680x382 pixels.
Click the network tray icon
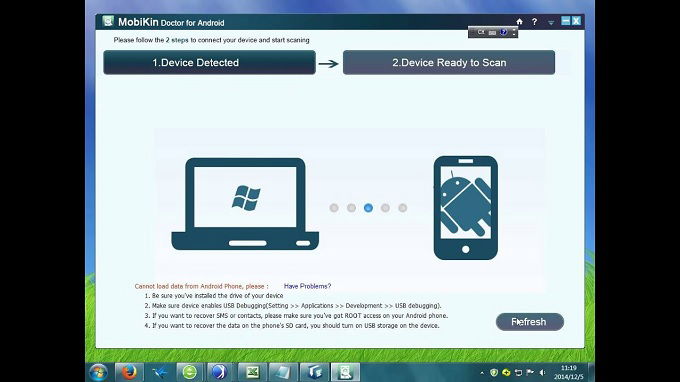click(x=518, y=372)
